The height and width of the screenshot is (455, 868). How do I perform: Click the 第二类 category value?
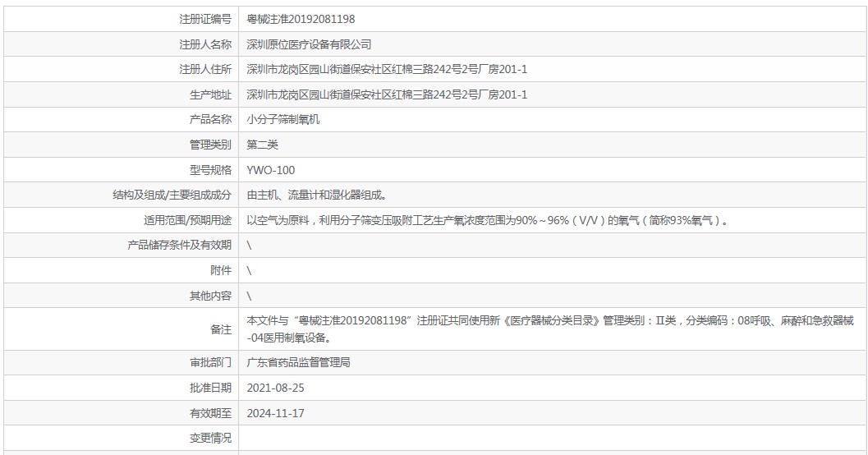click(263, 145)
